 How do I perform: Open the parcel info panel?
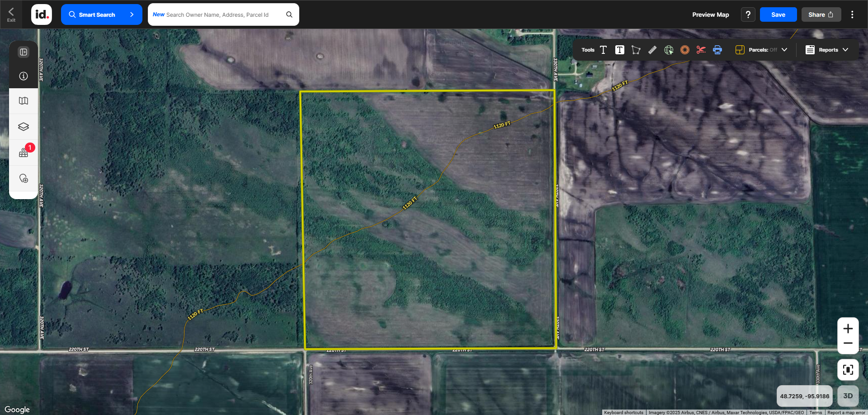tap(24, 76)
